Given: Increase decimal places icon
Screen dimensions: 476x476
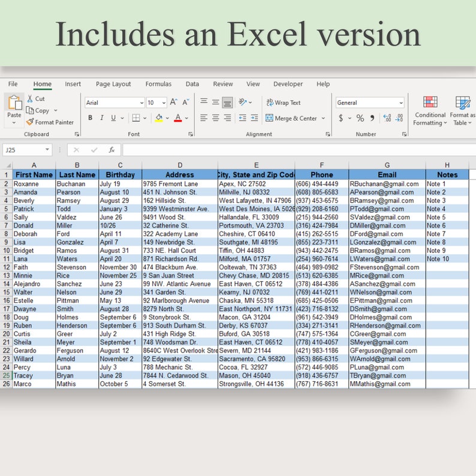Looking at the screenshot, I should point(387,118).
